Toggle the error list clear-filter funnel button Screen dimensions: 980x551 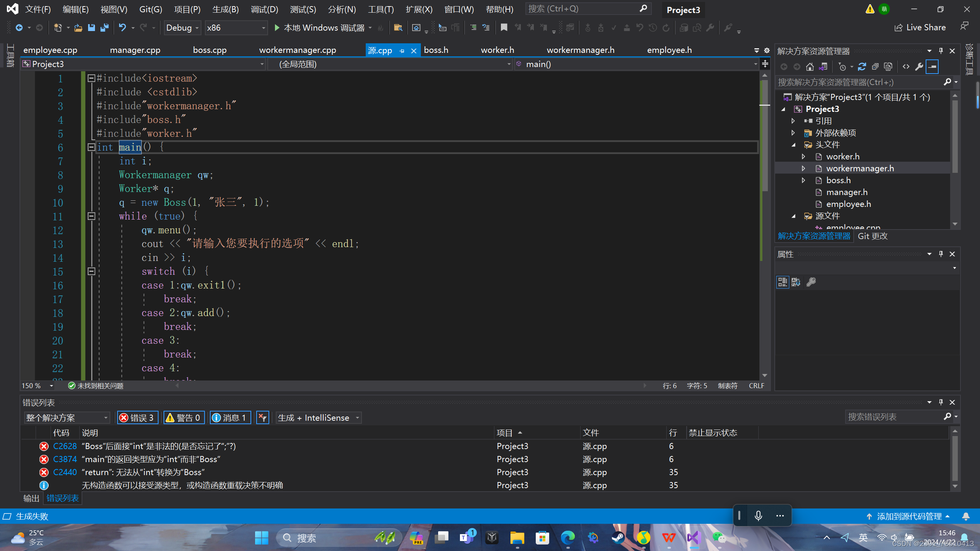point(263,418)
